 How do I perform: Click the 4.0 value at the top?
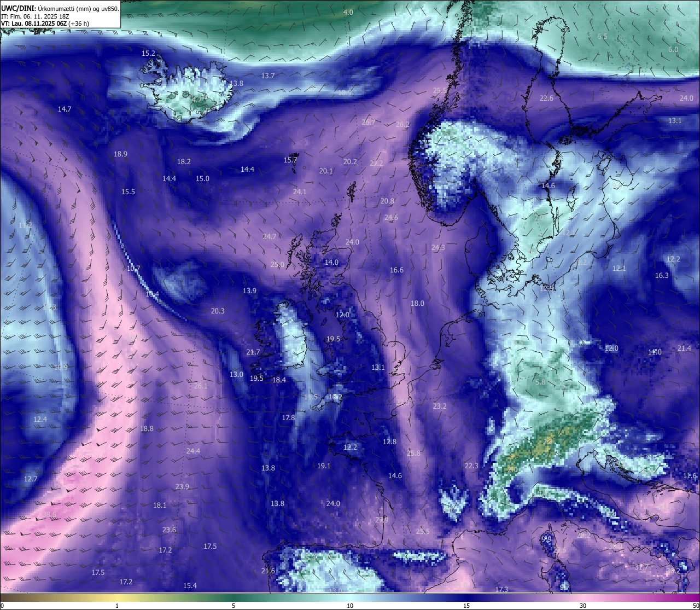348,13
